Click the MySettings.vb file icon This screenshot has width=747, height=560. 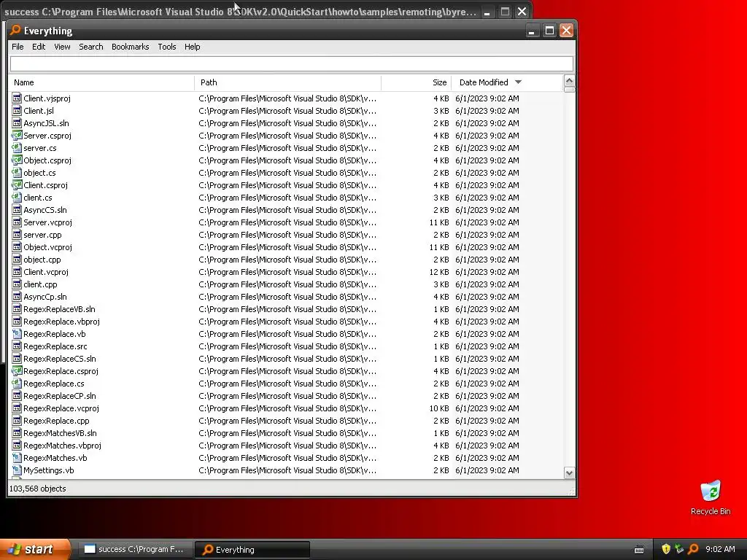pos(17,470)
